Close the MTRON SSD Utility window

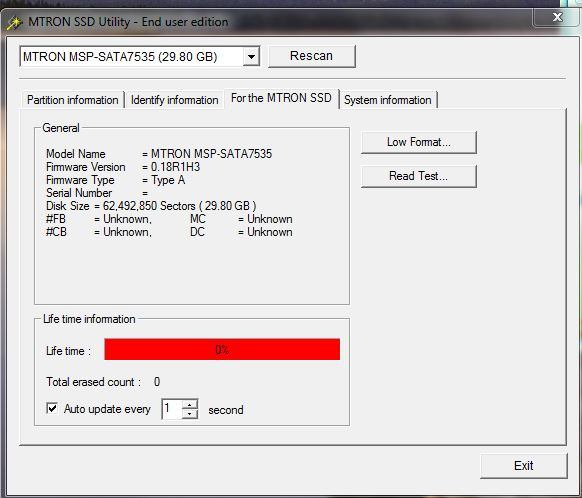(557, 17)
